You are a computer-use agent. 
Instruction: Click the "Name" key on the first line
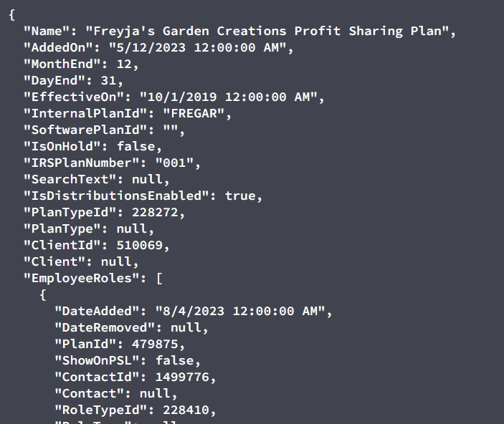[47, 32]
